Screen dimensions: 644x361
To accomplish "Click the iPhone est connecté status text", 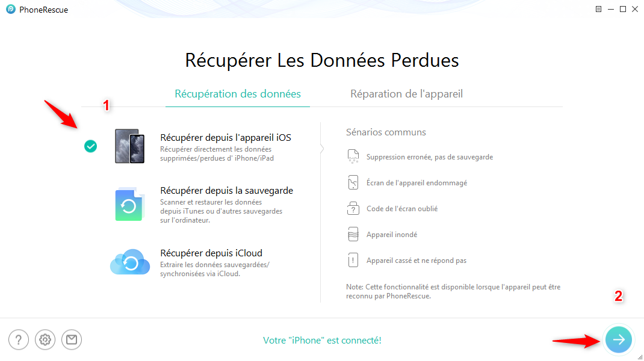I will [322, 341].
